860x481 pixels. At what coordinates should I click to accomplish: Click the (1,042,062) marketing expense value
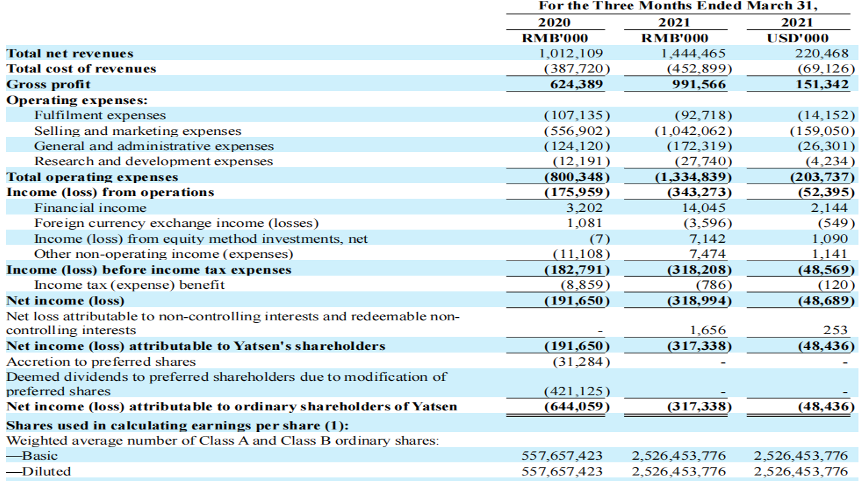(693, 131)
